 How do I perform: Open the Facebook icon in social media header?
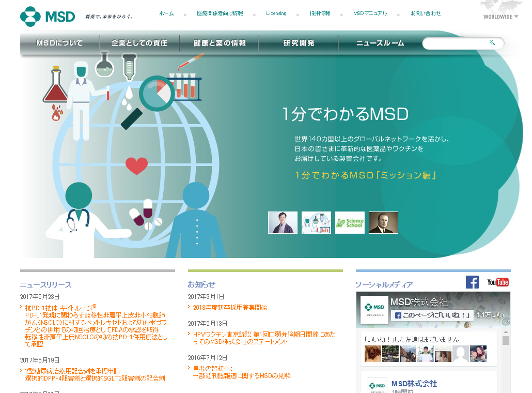472,282
